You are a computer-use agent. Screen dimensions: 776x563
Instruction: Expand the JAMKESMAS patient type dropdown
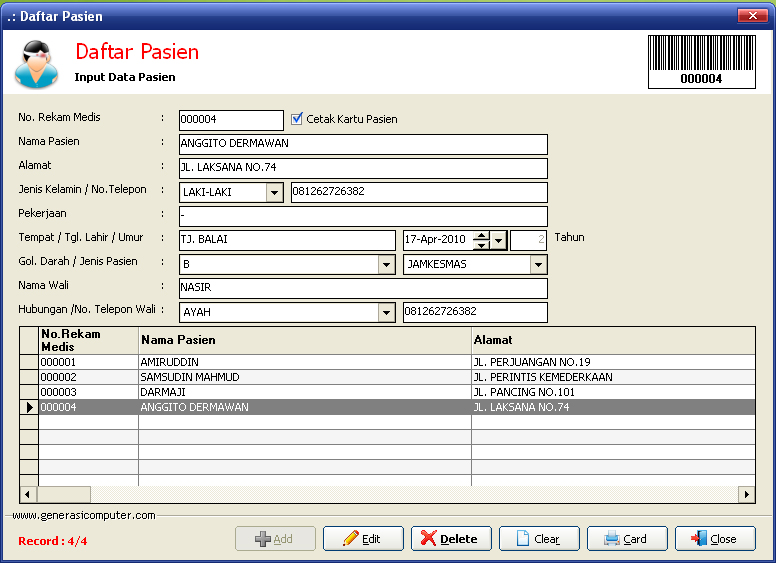click(538, 265)
